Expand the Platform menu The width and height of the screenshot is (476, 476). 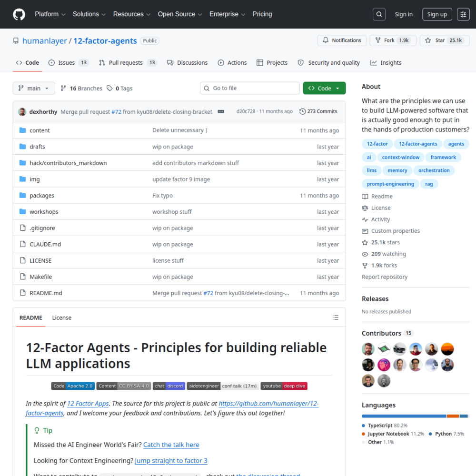pos(50,14)
